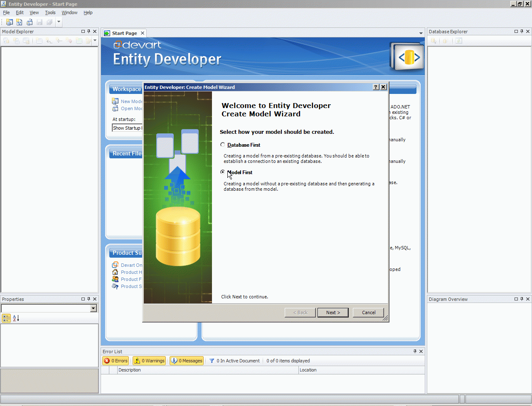Screen dimensions: 532x406
Task: Select the Start Page tab
Action: pyautogui.click(x=124, y=33)
